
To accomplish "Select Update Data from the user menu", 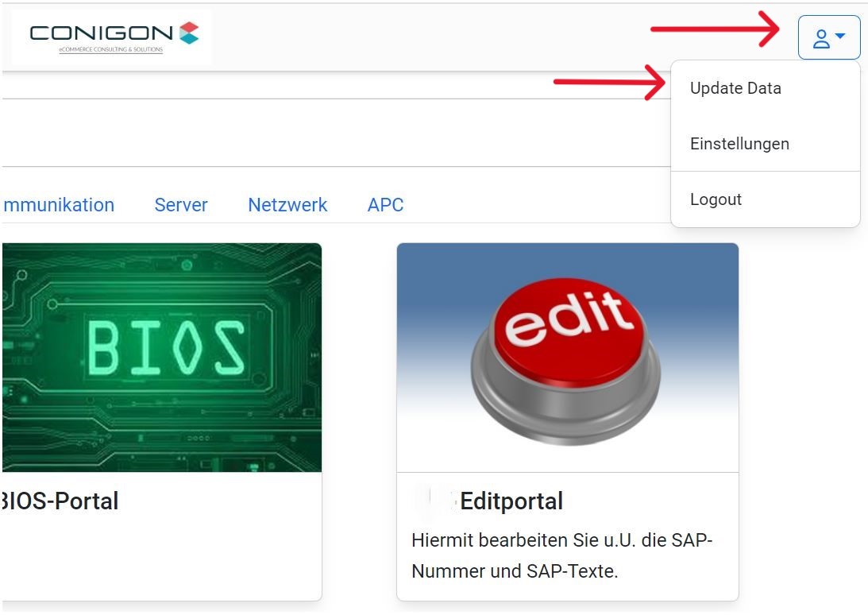I will click(x=735, y=88).
